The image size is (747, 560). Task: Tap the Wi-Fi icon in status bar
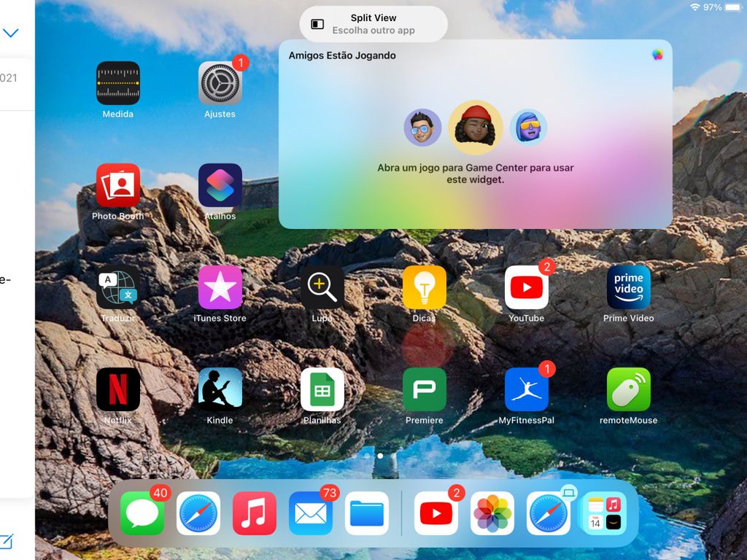(695, 7)
